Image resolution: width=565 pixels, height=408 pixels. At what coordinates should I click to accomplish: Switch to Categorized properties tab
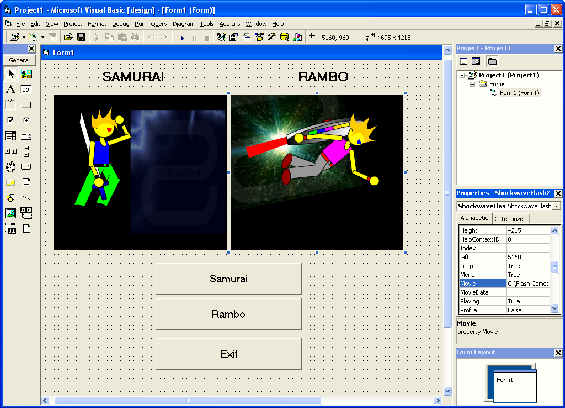coord(511,219)
